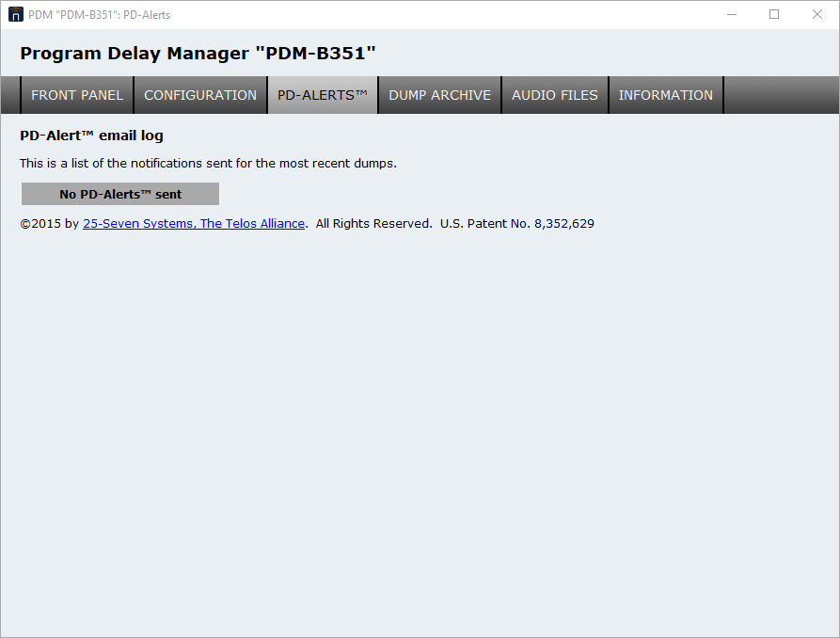View the INFORMATION tab
The height and width of the screenshot is (638, 840).
tap(665, 95)
